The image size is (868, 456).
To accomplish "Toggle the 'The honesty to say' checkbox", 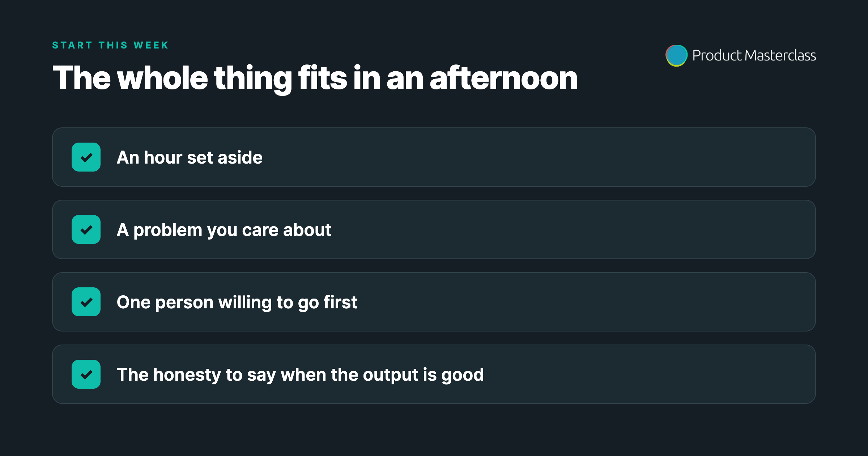I will [x=86, y=374].
